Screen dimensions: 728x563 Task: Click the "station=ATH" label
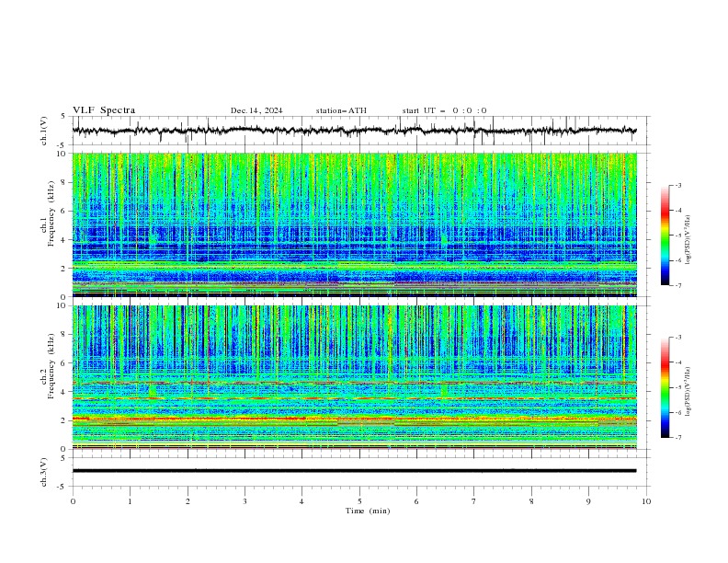pos(341,110)
